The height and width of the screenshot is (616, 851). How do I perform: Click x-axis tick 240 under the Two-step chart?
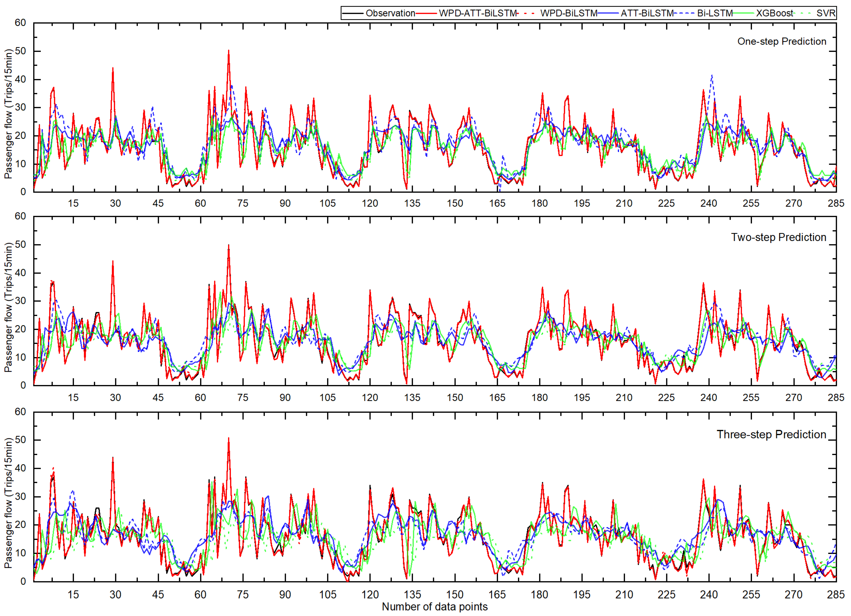[709, 397]
